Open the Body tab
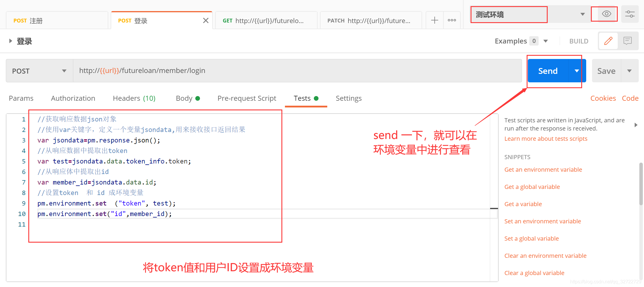This screenshot has width=644, height=287. coord(188,98)
